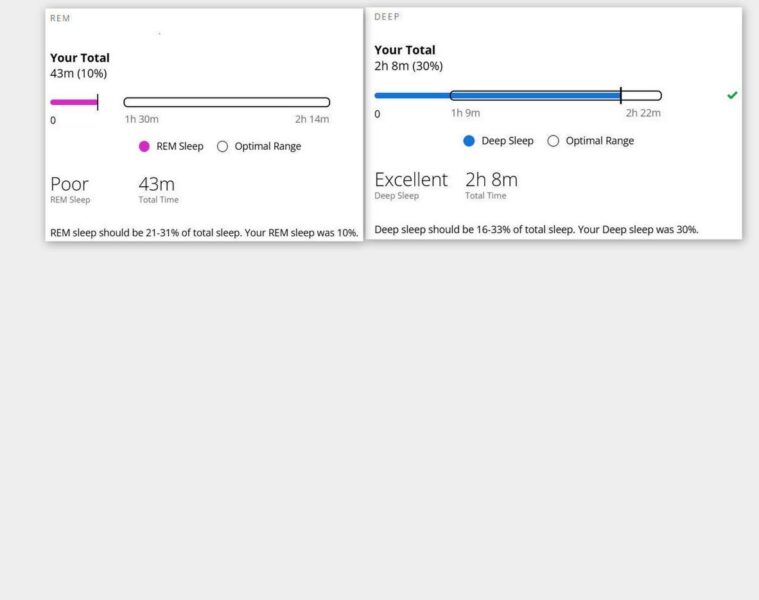Screen dimensions: 759x600
Task: Select the REM card header label
Action: [x=60, y=18]
